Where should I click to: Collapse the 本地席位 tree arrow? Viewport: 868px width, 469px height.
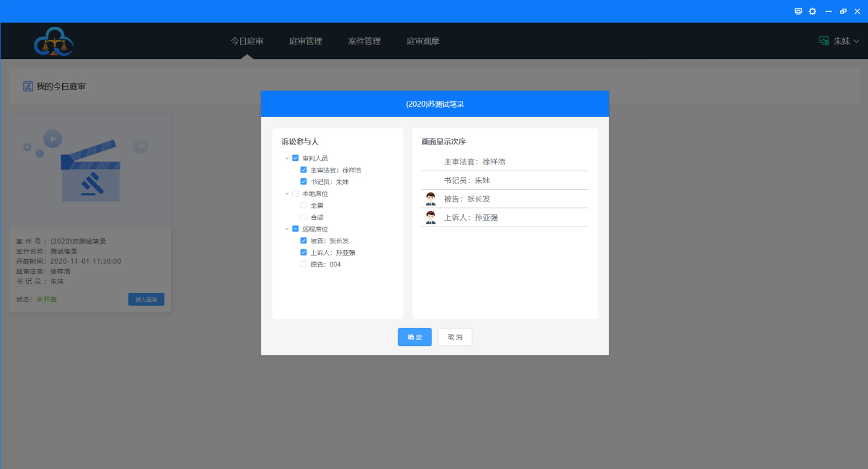pyautogui.click(x=287, y=193)
